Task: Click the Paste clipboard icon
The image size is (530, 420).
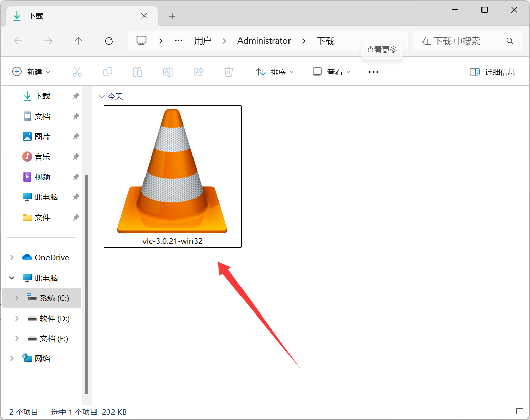Action: click(x=138, y=72)
